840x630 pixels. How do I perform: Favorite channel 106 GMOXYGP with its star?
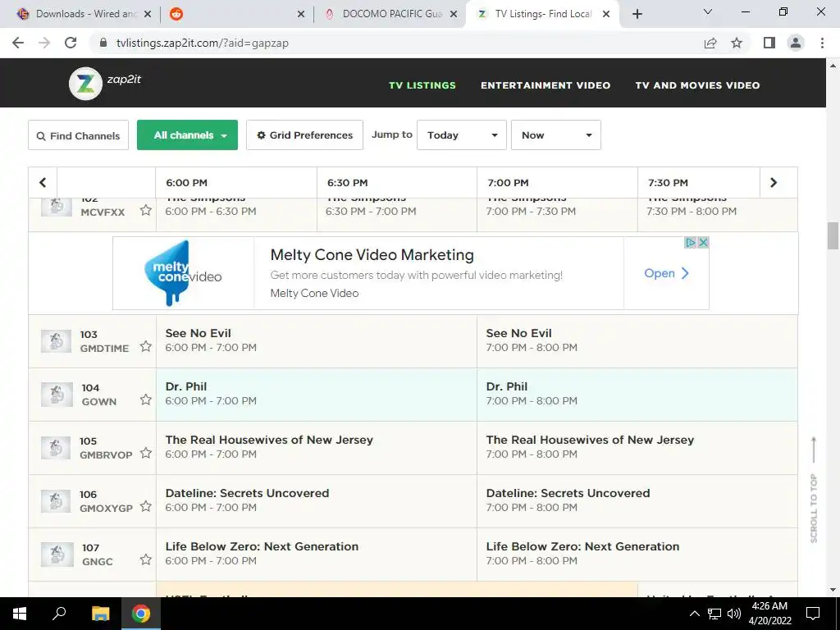click(146, 506)
